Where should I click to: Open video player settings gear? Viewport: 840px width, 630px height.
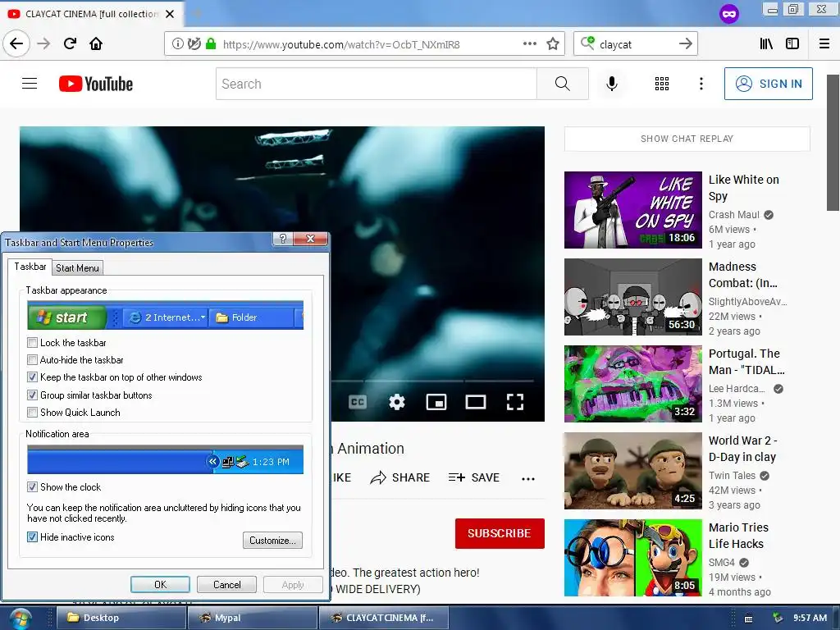pos(396,402)
